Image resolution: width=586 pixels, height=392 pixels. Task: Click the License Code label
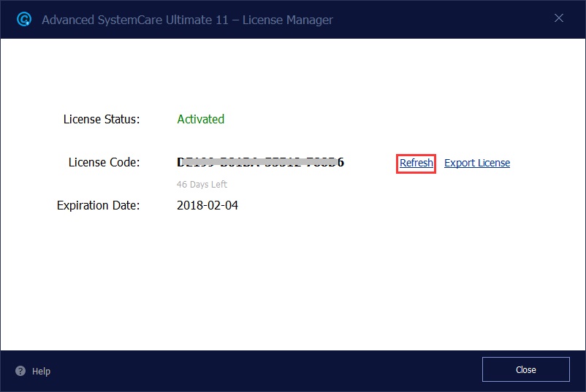coord(104,162)
